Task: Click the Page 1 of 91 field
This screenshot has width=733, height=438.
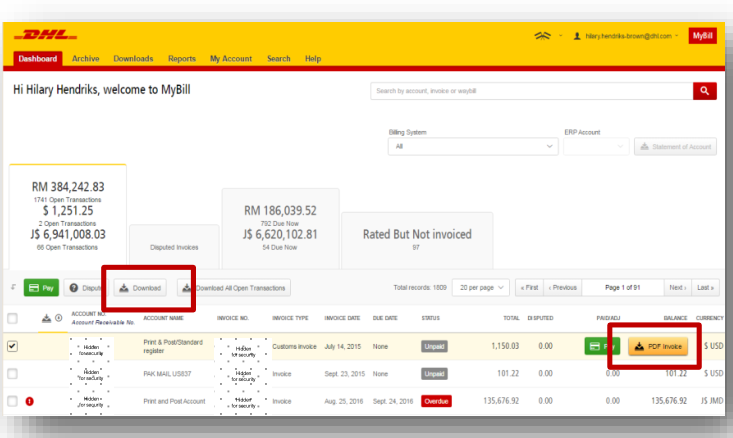Action: point(623,287)
